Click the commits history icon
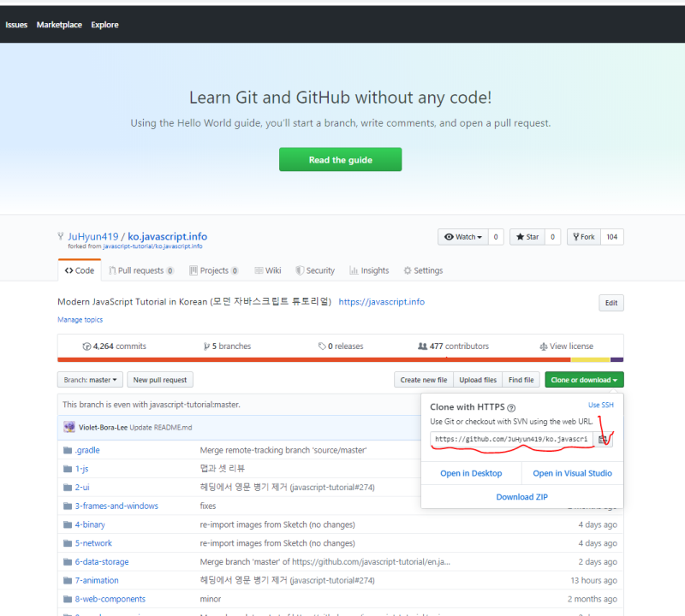The height and width of the screenshot is (616, 685). point(88,346)
